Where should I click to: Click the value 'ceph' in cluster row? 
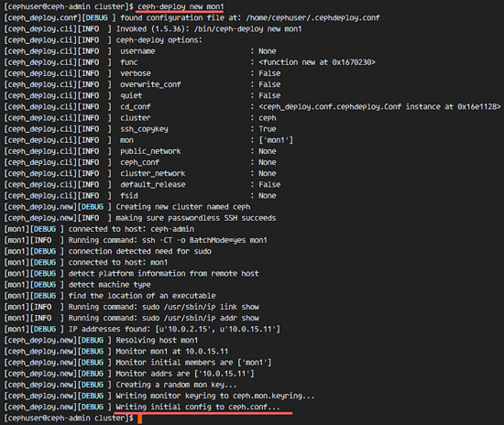[268, 118]
